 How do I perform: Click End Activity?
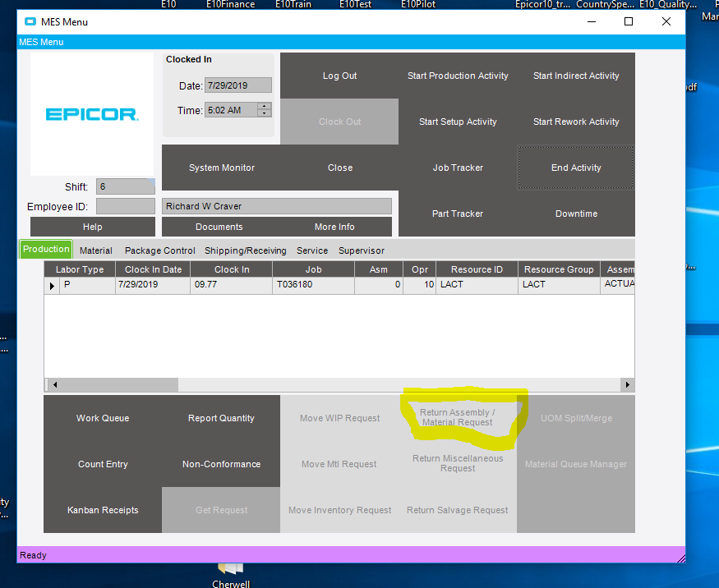576,168
